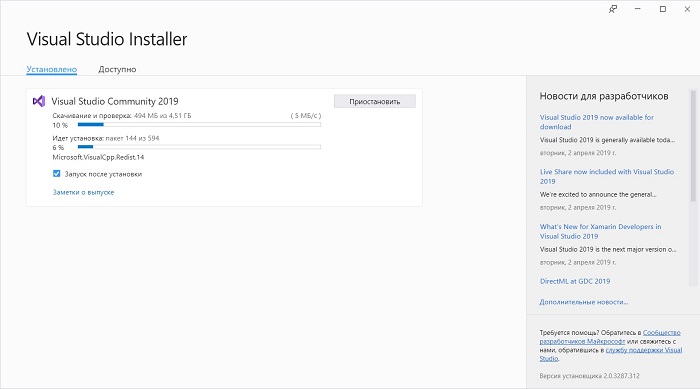Screen dimensions: 700x389
Task: Click 'Дополнительные новости...' link
Action: click(x=583, y=302)
